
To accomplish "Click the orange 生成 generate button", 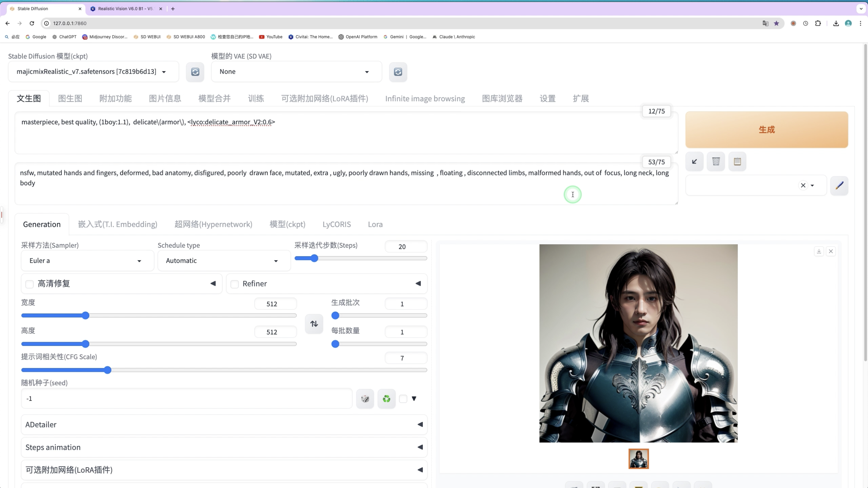I will point(767,130).
